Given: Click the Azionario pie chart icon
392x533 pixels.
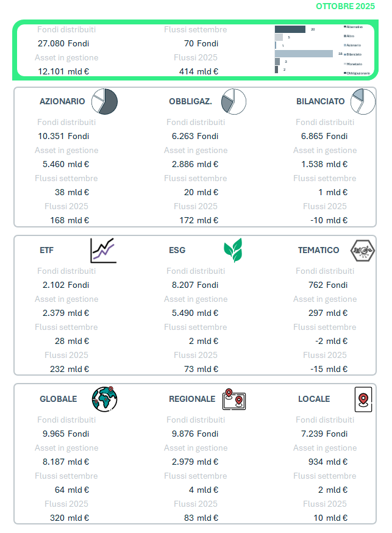Looking at the screenshot, I should (x=104, y=101).
